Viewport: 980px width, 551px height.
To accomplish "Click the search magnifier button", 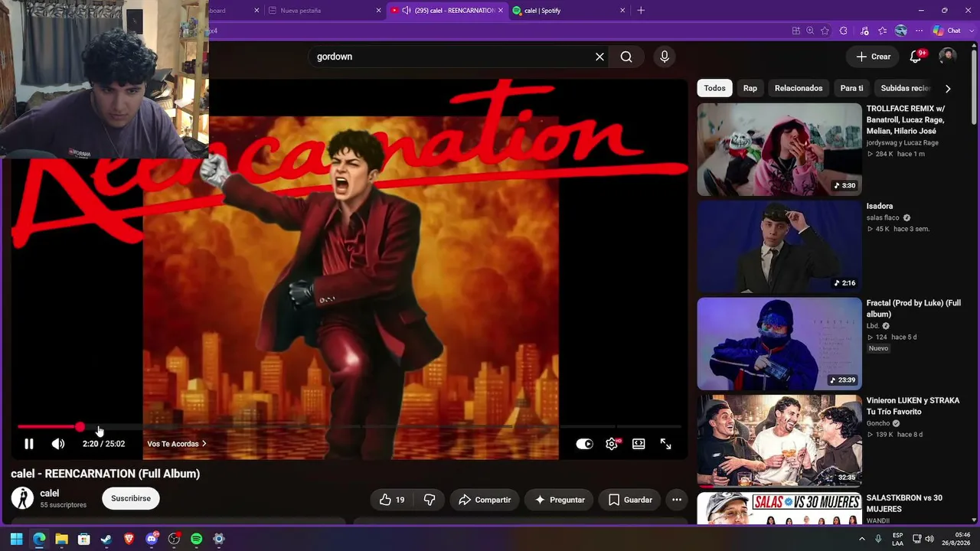I will click(x=626, y=57).
